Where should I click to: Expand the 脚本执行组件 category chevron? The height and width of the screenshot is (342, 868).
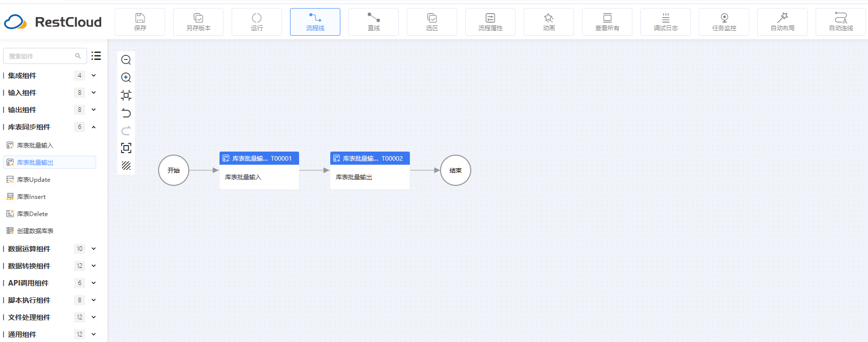94,300
